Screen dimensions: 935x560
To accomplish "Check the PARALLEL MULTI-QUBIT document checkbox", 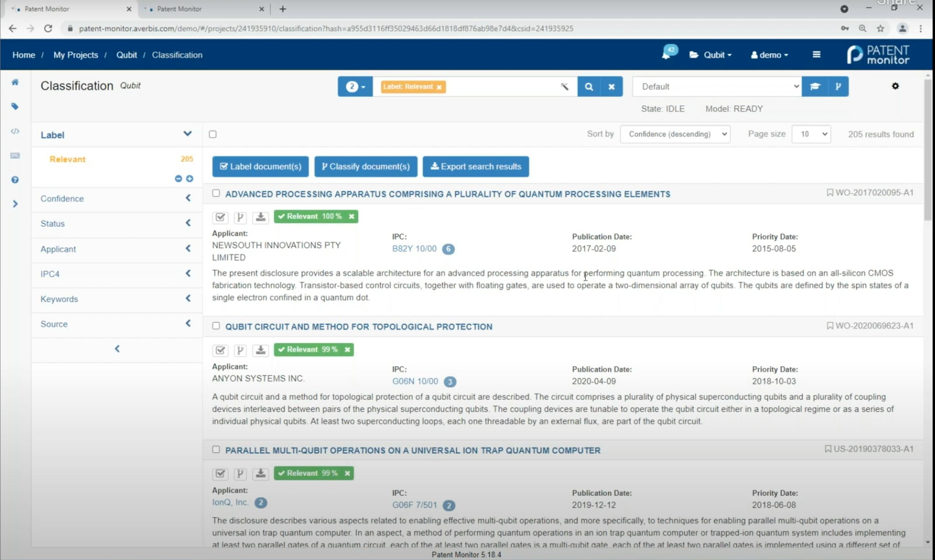I will (x=216, y=450).
